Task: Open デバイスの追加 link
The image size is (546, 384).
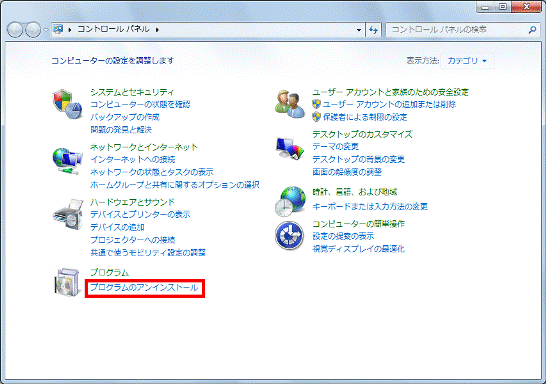Action: 117,227
